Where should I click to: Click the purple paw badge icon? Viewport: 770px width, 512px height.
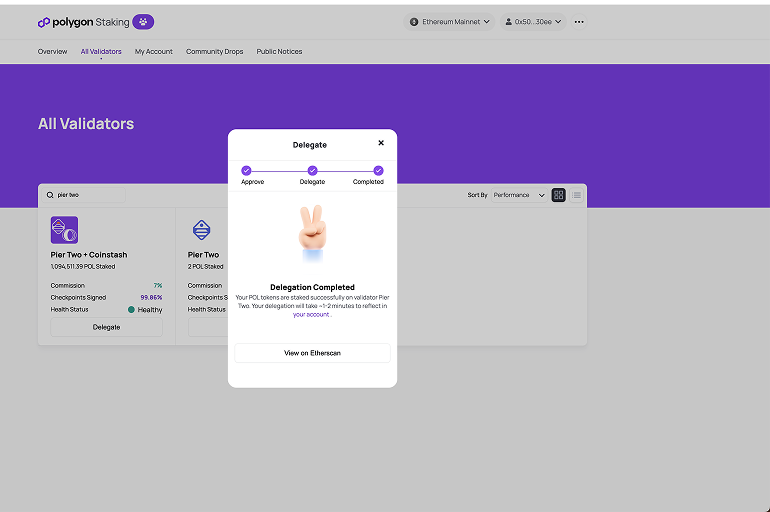click(143, 22)
